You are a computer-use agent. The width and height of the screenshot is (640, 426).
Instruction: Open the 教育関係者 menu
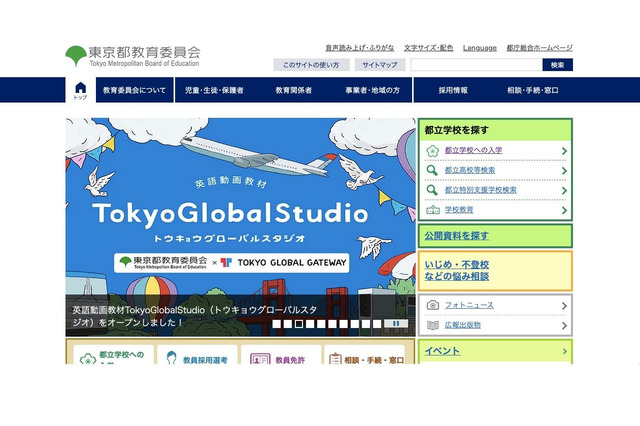(293, 90)
